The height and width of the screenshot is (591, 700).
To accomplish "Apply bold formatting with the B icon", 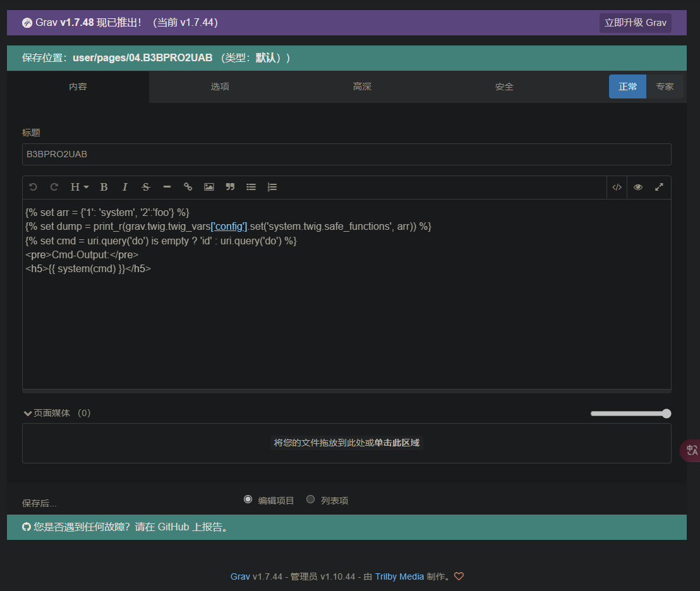I will click(x=104, y=187).
